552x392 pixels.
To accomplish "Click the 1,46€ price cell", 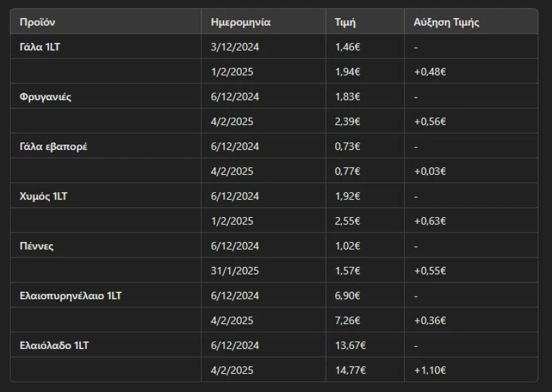I will pos(347,46).
